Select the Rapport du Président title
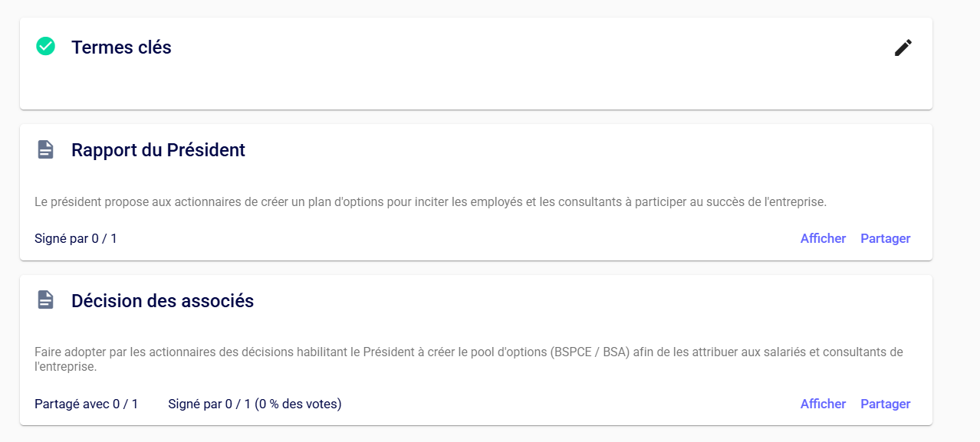This screenshot has width=980, height=442. coord(158,150)
